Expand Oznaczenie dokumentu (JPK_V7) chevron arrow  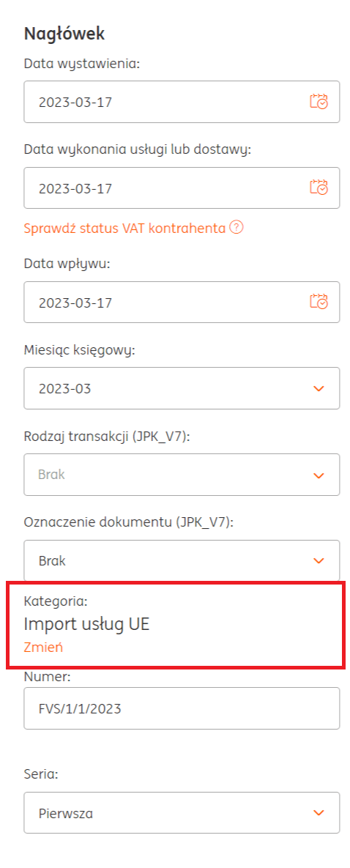pos(319,561)
